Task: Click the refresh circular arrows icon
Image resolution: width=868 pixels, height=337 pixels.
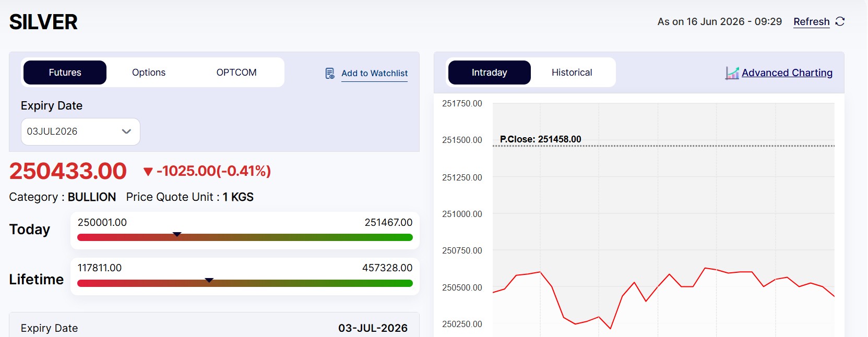Action: [840, 21]
